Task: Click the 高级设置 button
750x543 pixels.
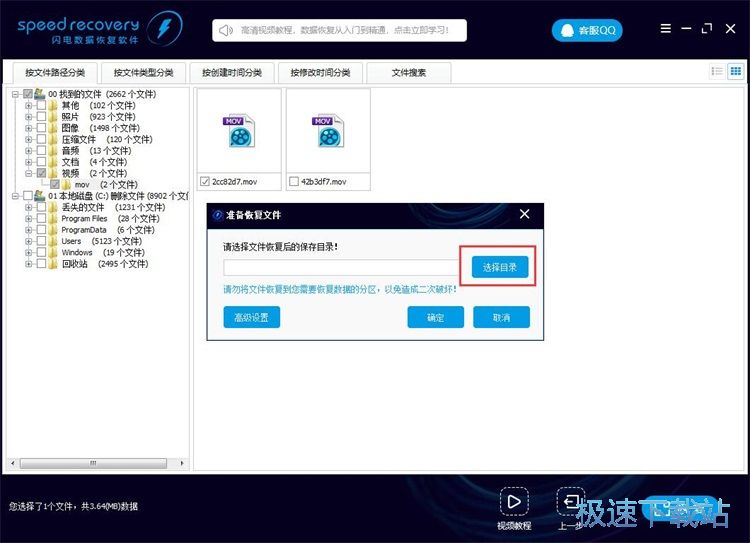Action: 252,317
